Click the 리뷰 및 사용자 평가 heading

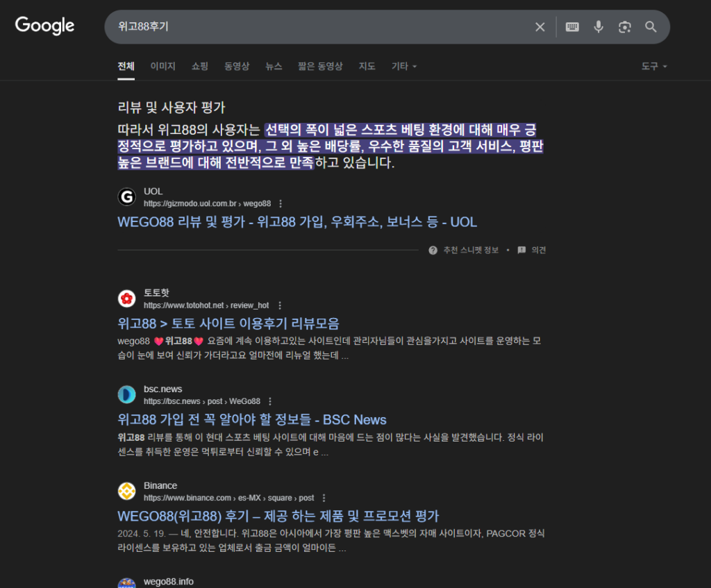tap(172, 108)
